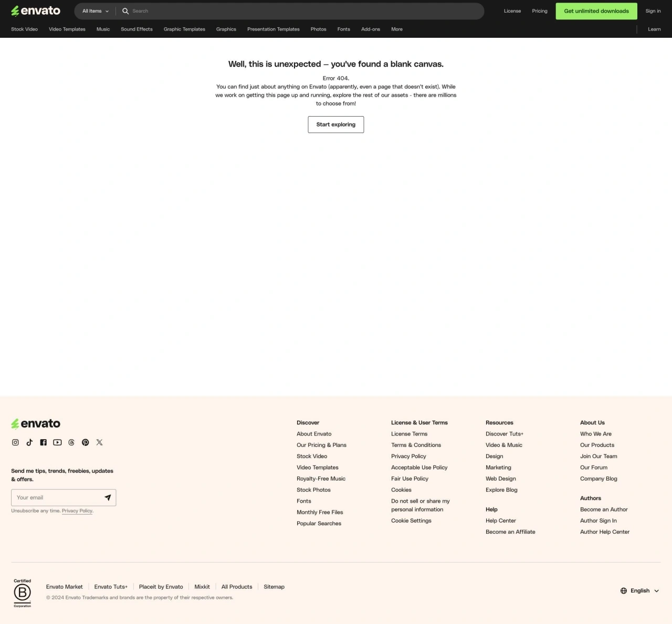Go to Sound Effects category

tap(137, 29)
